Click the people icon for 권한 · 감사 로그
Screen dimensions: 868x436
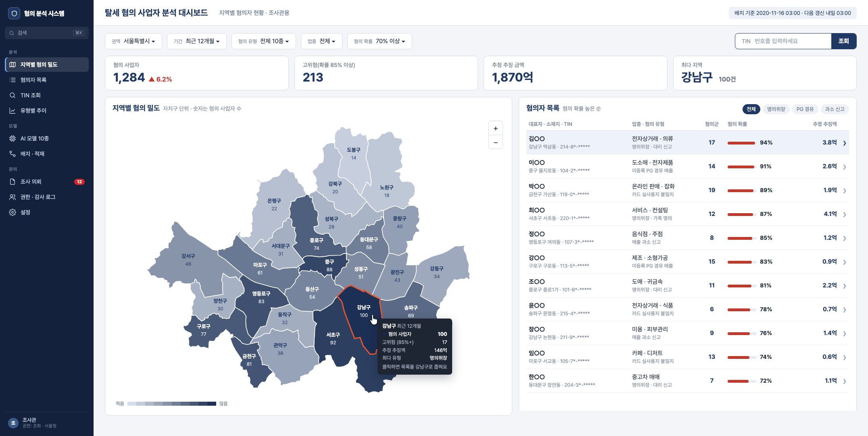(x=13, y=197)
